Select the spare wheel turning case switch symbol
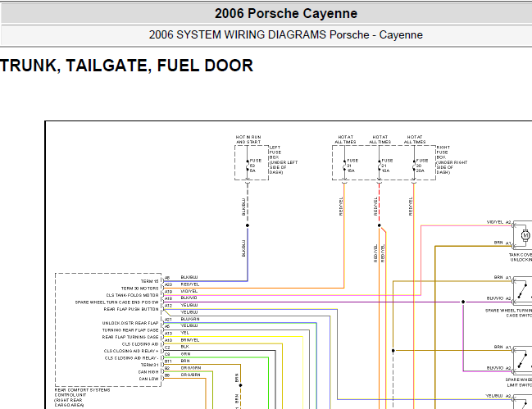Viewport: 532px width, 409px height. [522, 291]
